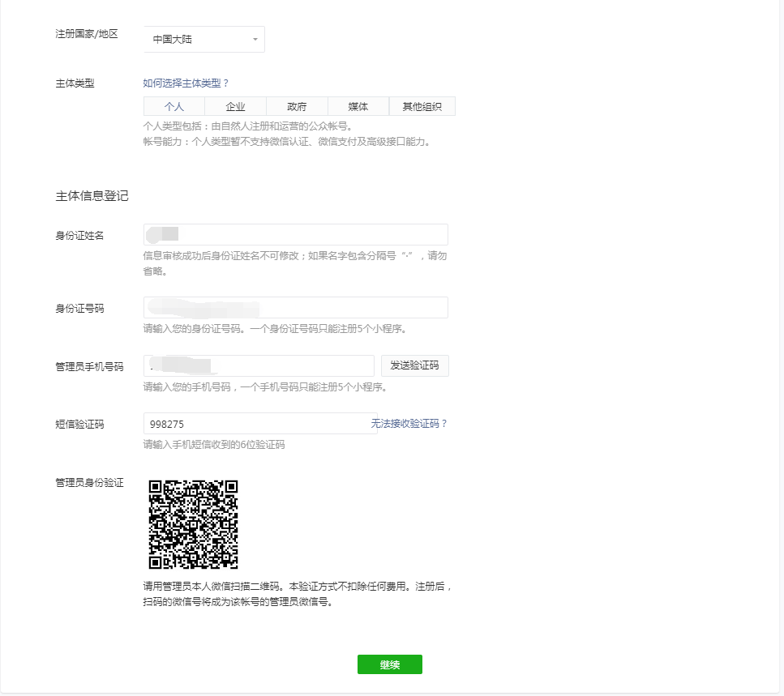Select the 媒体 subject type tab
Screen dimensions: 784x696
pyautogui.click(x=358, y=106)
